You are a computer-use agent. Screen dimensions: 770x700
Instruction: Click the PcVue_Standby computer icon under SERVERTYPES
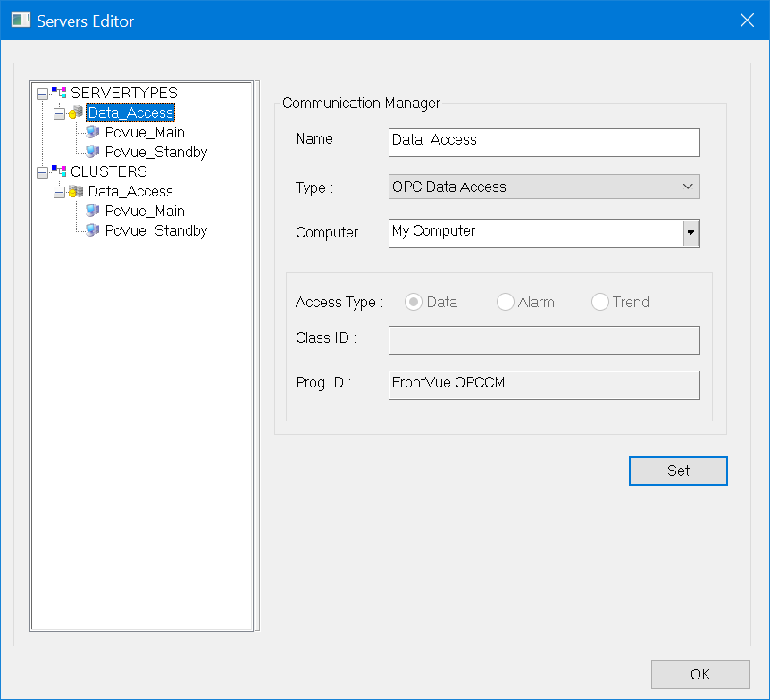(x=93, y=152)
